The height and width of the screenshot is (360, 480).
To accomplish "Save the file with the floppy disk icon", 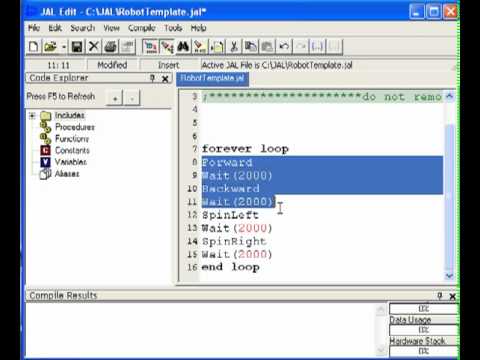I will click(77, 46).
